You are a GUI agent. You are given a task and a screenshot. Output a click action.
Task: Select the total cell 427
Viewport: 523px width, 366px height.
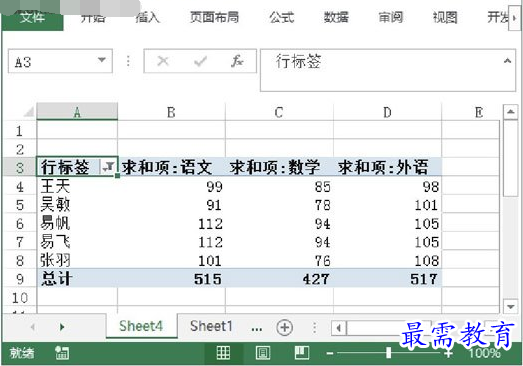[x=279, y=279]
